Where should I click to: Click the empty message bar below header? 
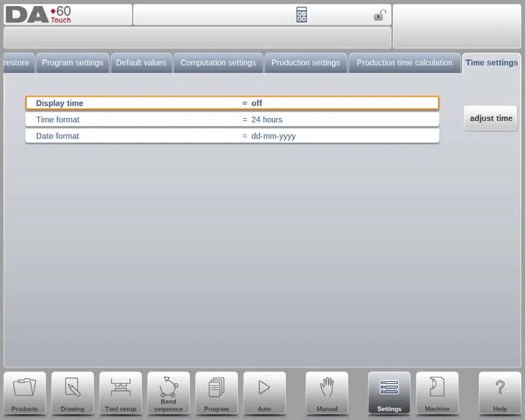pyautogui.click(x=197, y=38)
